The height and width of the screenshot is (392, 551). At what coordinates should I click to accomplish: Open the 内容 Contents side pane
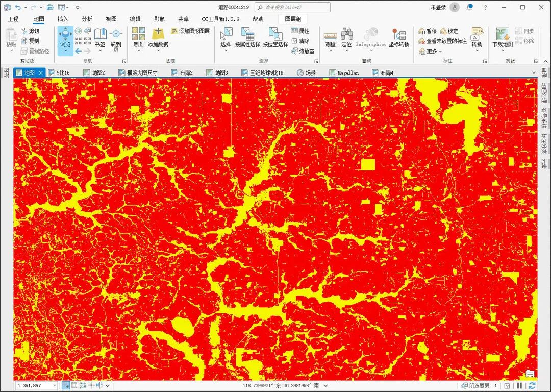pyautogui.click(x=6, y=73)
